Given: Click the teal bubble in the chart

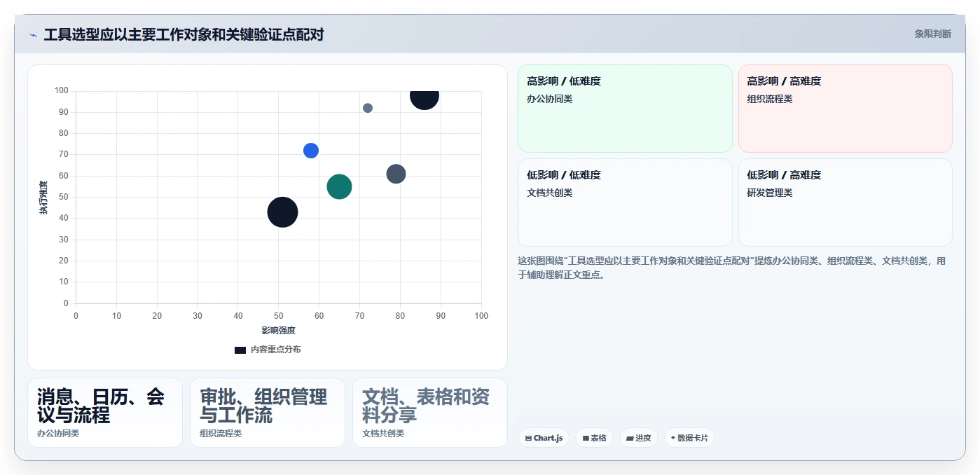Looking at the screenshot, I should point(339,186).
